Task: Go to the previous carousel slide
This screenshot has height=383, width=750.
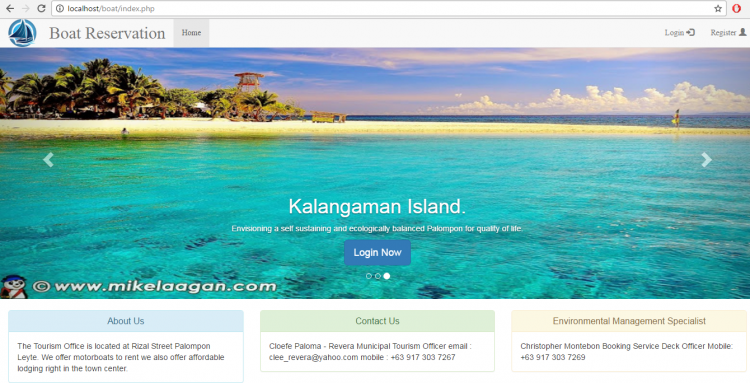Action: click(x=48, y=160)
